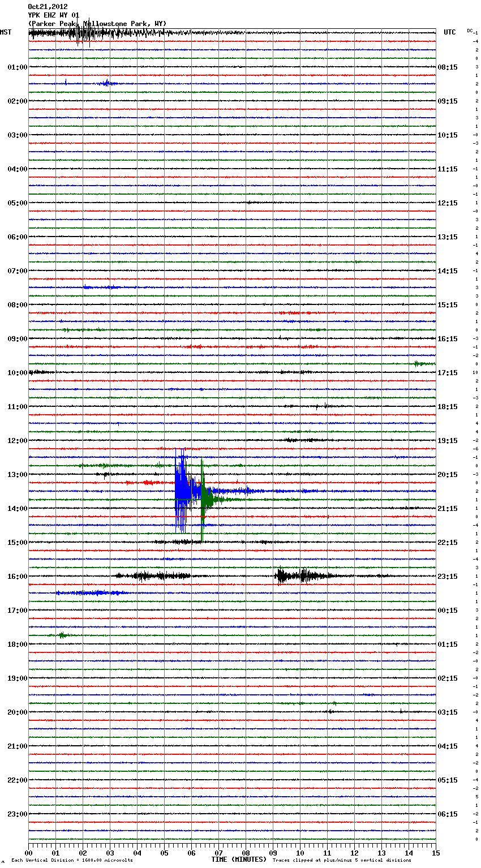Click the 03:15 UTC time label
This screenshot has height=868, width=481.
tap(448, 712)
